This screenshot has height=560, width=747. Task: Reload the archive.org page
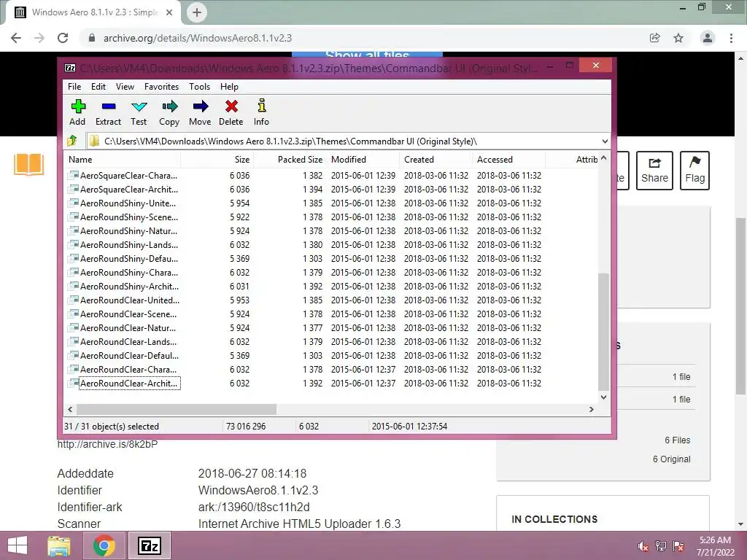click(x=63, y=38)
